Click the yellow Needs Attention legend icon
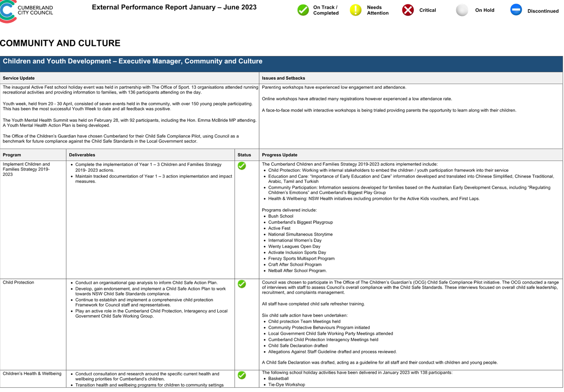Screen dimensions: 564x392 356,10
